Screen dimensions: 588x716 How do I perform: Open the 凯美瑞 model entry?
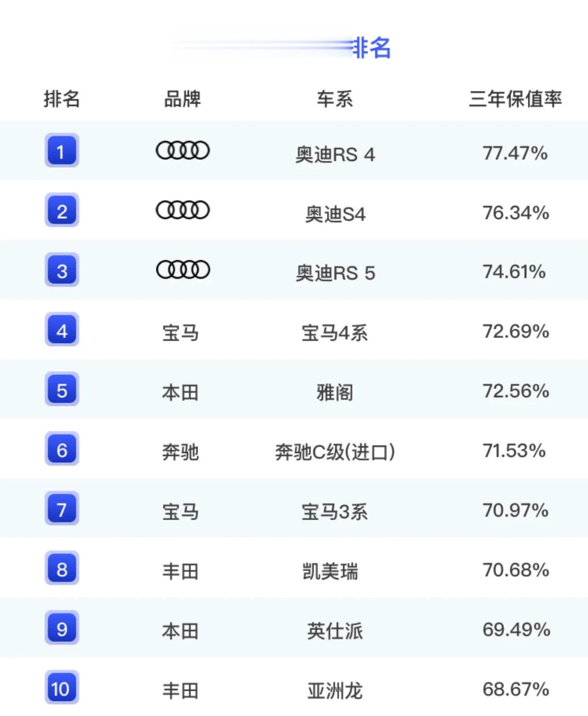point(330,572)
